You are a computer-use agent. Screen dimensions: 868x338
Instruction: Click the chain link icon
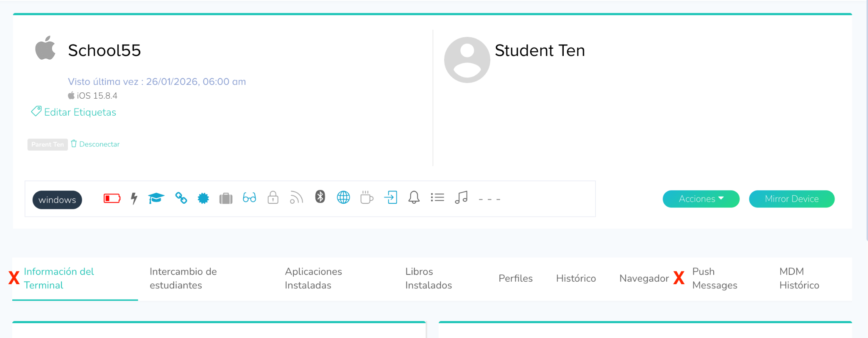click(181, 198)
